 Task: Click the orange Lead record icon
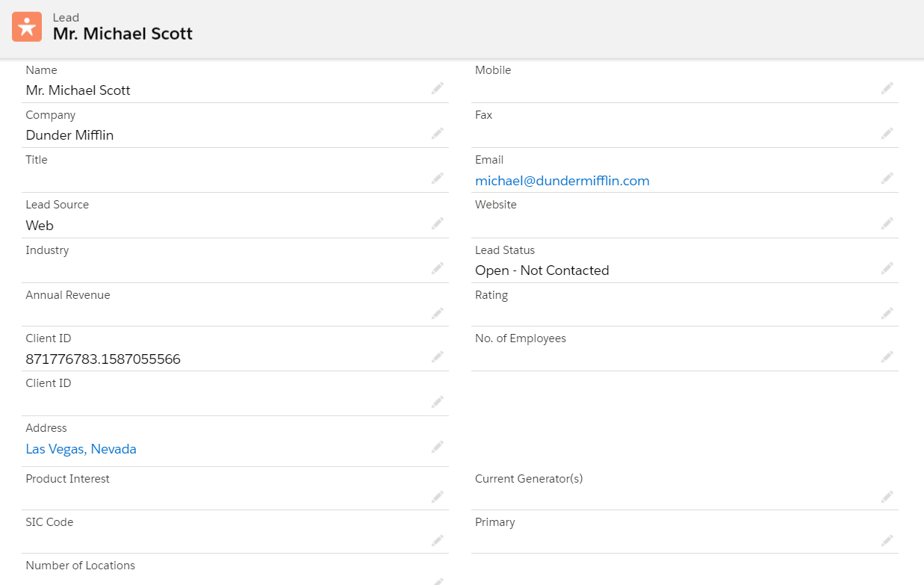[27, 27]
